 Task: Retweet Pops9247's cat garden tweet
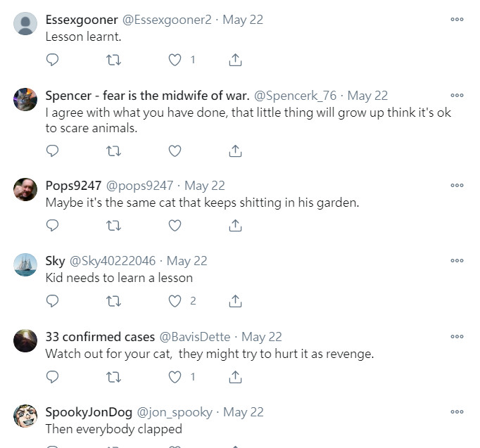(x=113, y=226)
